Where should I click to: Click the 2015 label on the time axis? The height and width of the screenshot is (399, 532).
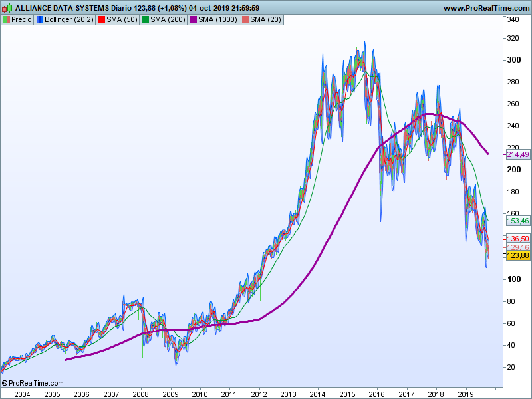pos(347,394)
